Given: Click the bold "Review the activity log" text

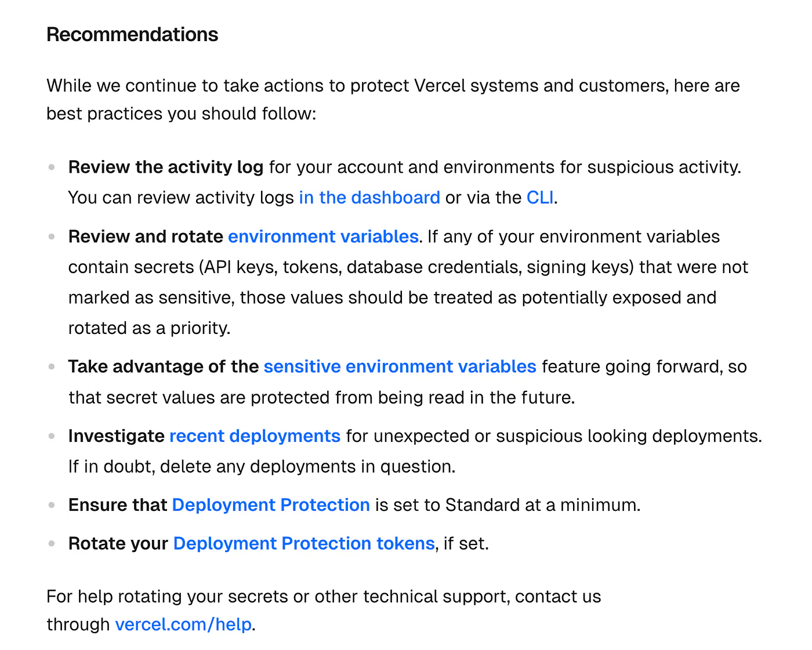Looking at the screenshot, I should [x=166, y=167].
